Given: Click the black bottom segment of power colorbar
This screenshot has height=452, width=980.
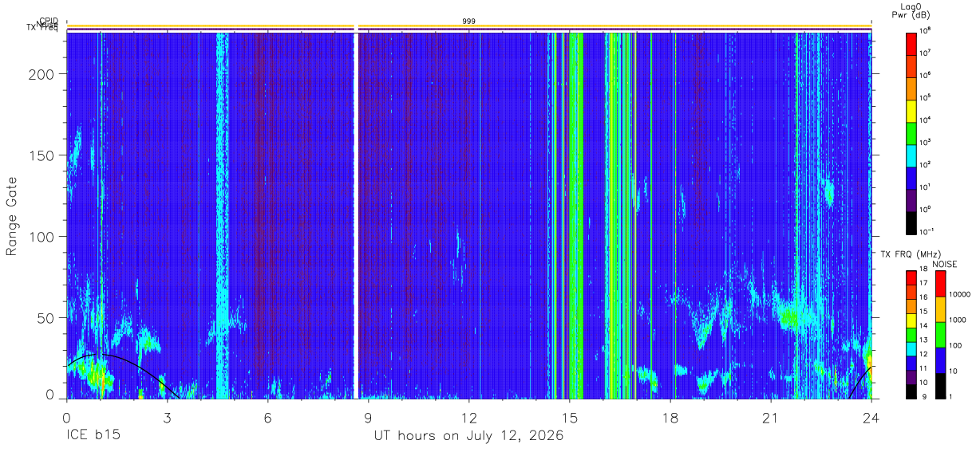Looking at the screenshot, I should 911,222.
